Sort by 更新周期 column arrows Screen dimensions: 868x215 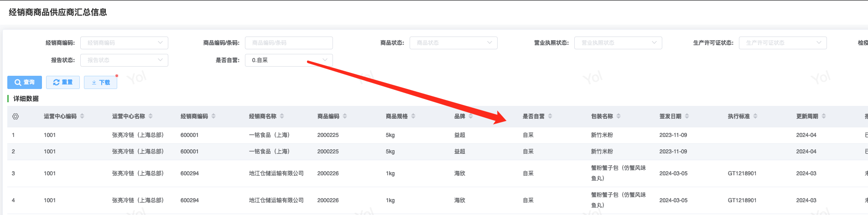click(x=824, y=116)
